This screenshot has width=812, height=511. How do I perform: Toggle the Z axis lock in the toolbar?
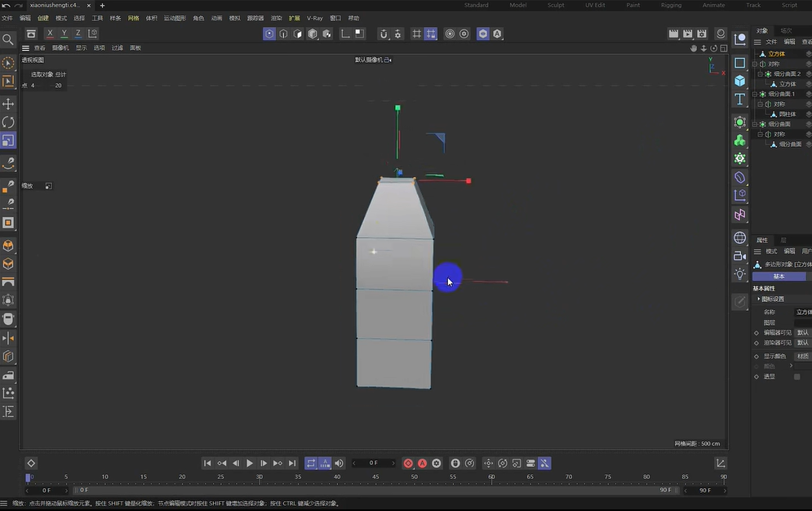78,33
